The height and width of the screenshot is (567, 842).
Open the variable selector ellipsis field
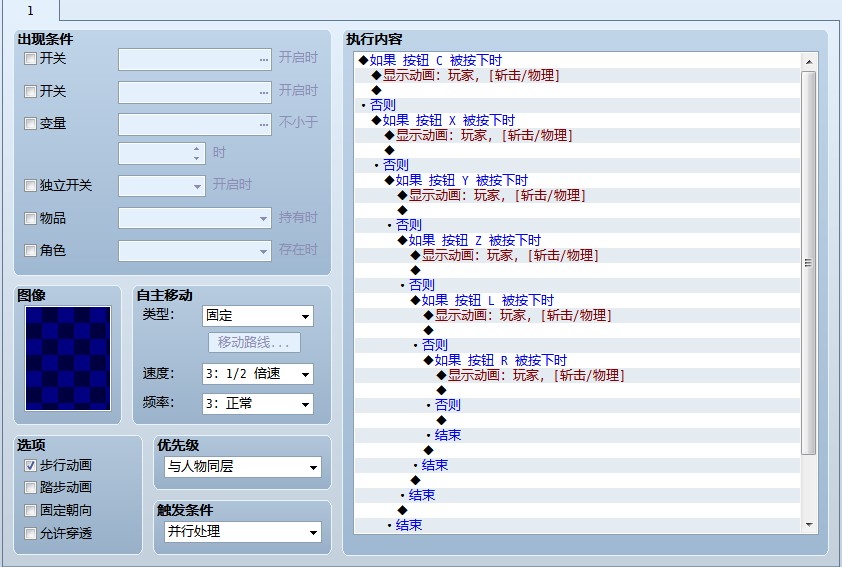click(195, 125)
